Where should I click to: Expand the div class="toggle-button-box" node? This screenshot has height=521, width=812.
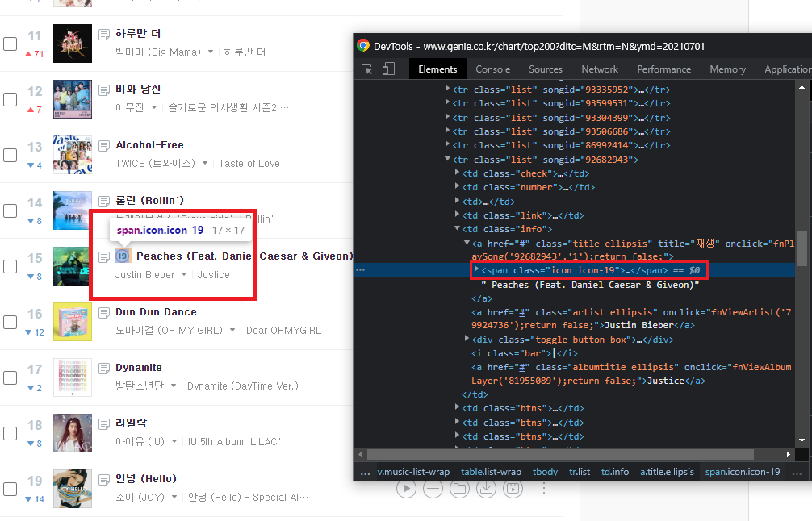[467, 339]
